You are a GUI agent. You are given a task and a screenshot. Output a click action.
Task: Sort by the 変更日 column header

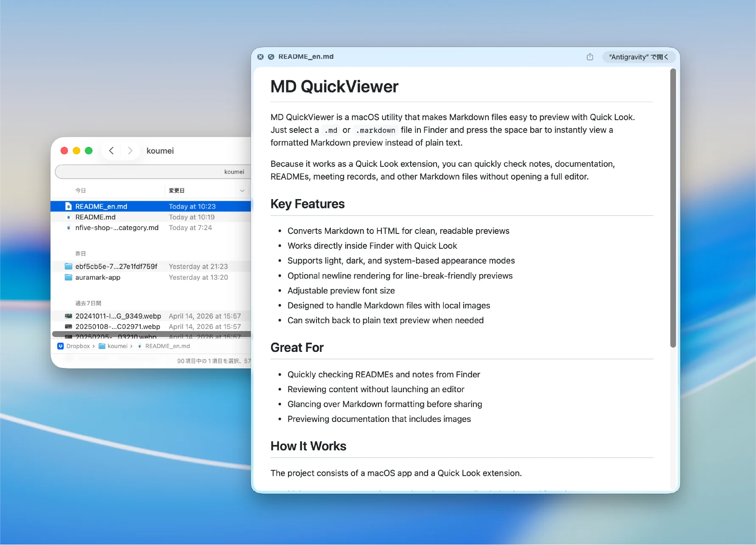click(x=176, y=191)
